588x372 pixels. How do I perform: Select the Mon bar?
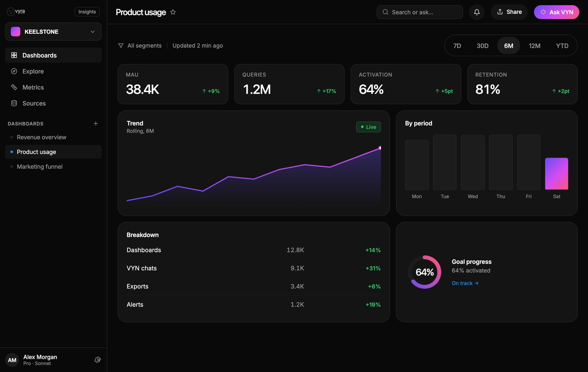pos(417,165)
